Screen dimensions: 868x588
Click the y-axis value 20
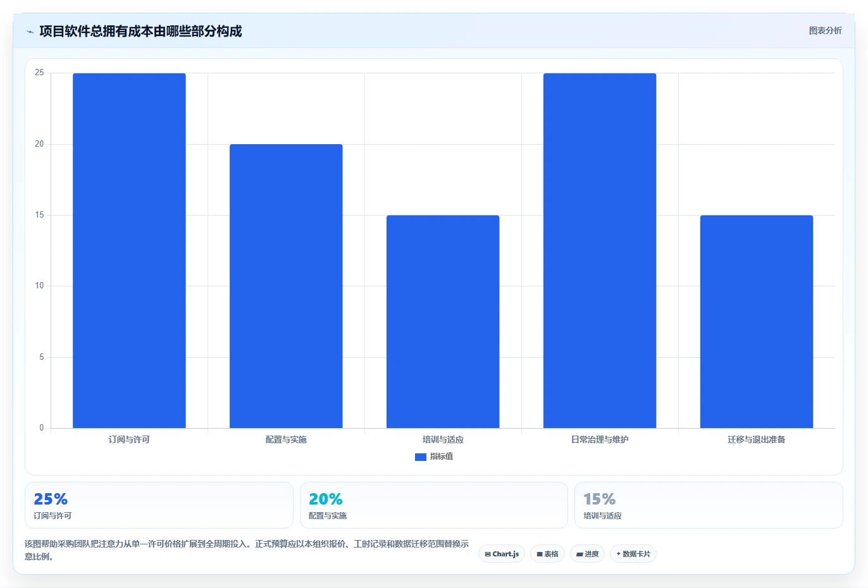pyautogui.click(x=39, y=144)
